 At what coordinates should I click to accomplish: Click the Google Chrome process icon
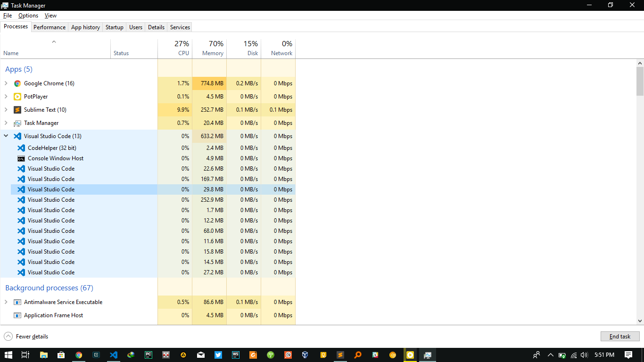[17, 83]
